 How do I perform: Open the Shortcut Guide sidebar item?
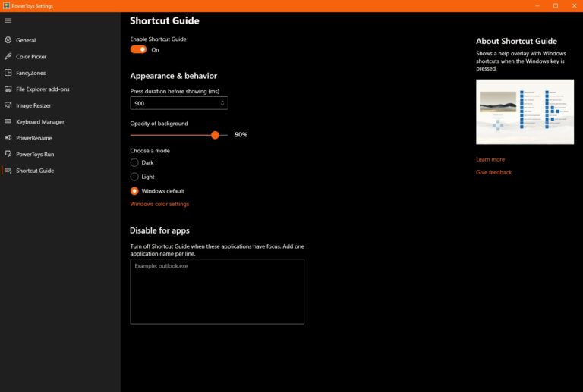[x=35, y=171]
